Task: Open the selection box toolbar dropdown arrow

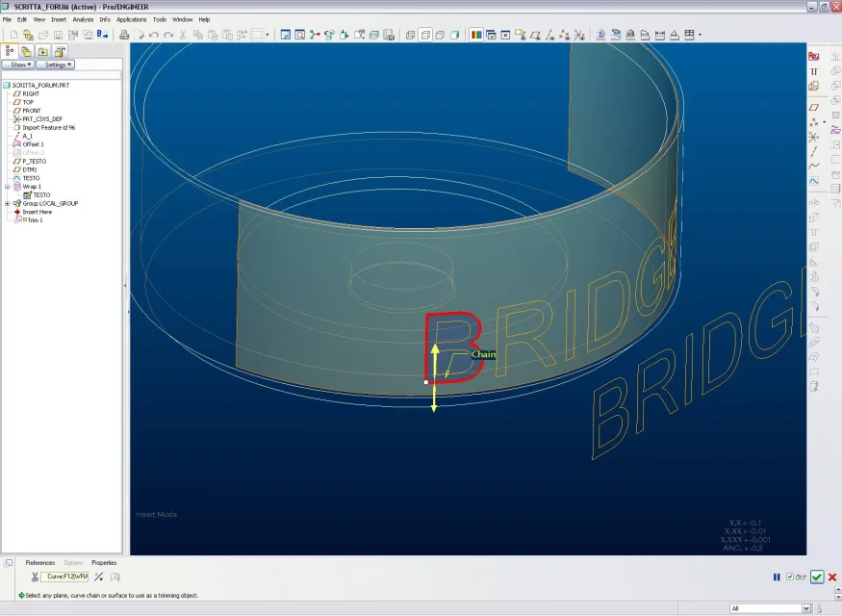Action: pos(268,35)
